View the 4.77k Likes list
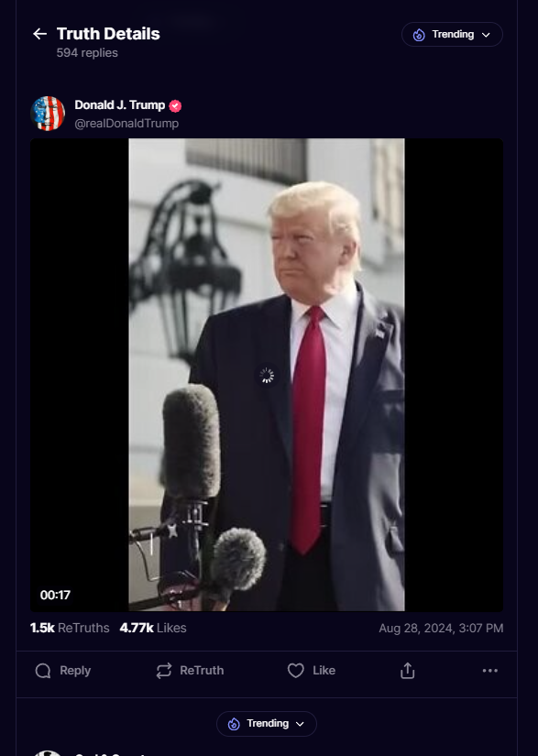 click(x=153, y=628)
